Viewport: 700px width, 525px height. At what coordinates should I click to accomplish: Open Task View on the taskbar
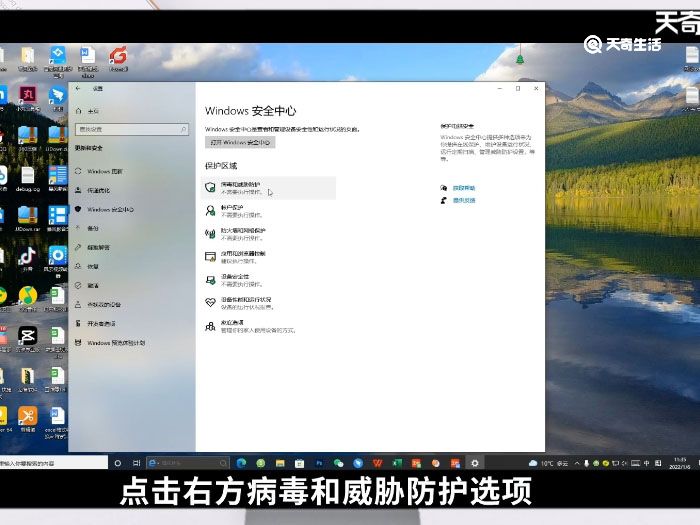coord(137,463)
